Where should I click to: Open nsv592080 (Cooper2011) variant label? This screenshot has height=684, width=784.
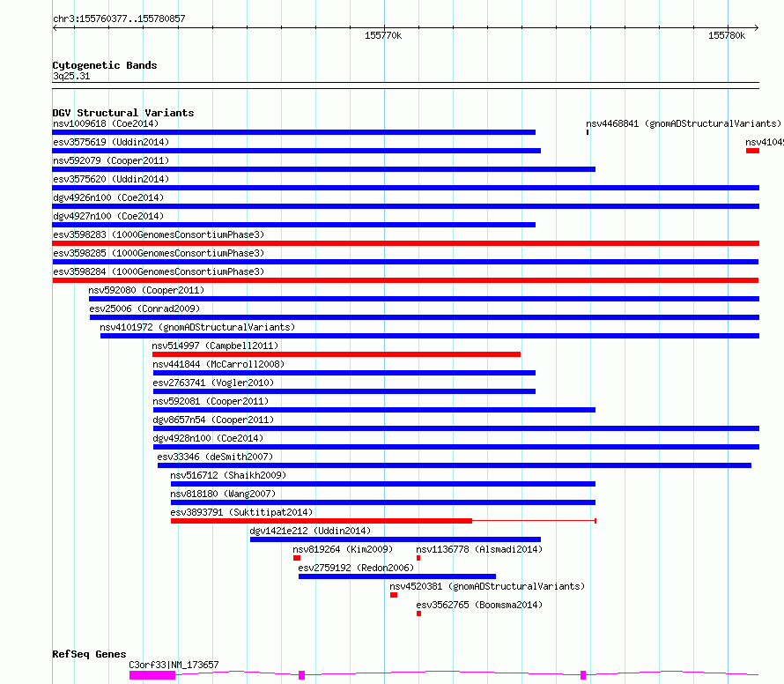click(x=146, y=290)
